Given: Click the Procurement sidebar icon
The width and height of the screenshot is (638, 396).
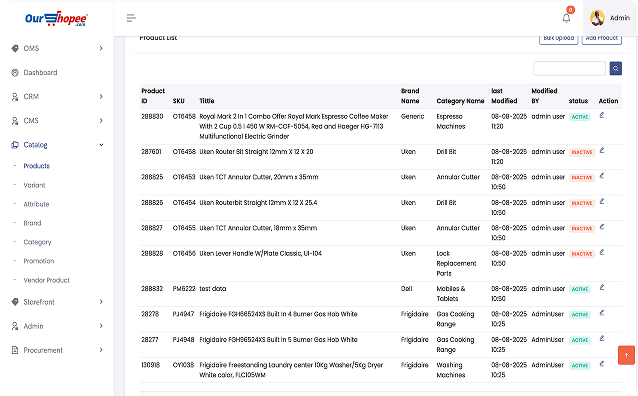Looking at the screenshot, I should click(x=15, y=350).
